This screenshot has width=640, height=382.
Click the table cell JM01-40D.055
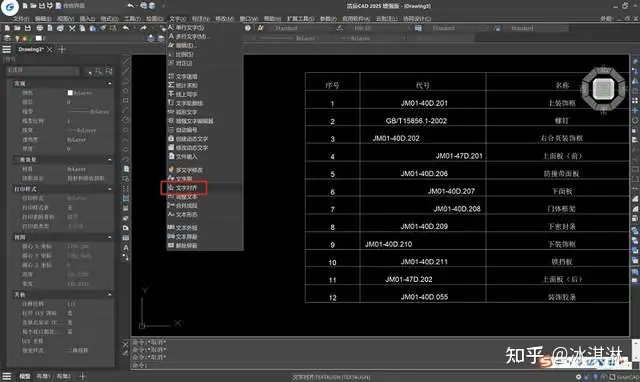coord(424,297)
